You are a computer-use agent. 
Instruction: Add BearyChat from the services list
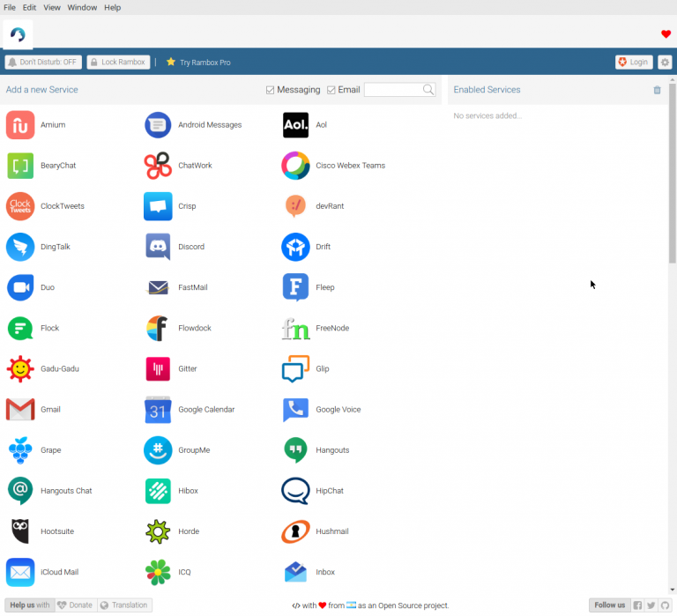20,166
